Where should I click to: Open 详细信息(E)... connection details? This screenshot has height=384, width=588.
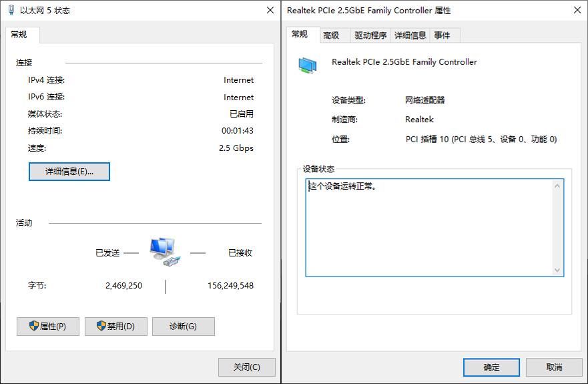(69, 172)
